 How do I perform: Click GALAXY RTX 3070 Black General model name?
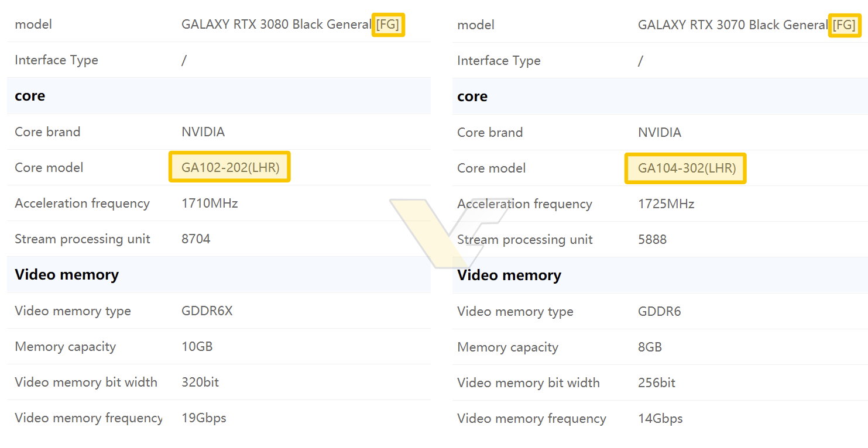point(733,25)
